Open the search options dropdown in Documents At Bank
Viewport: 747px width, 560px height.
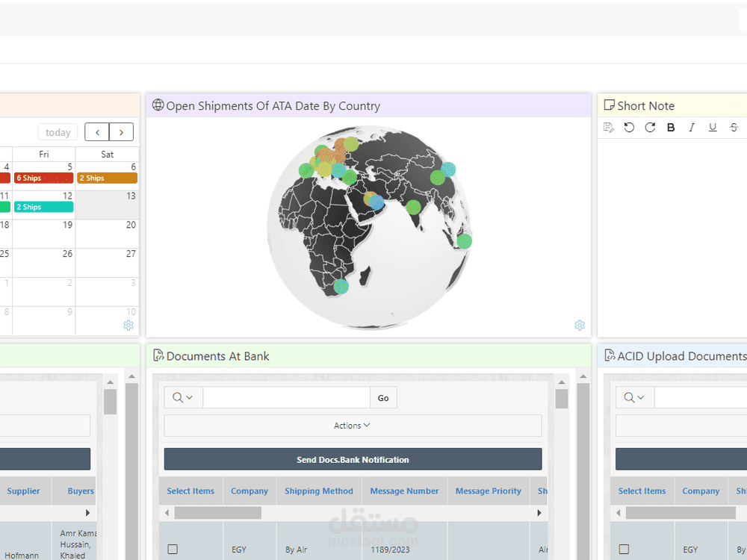[x=182, y=397]
